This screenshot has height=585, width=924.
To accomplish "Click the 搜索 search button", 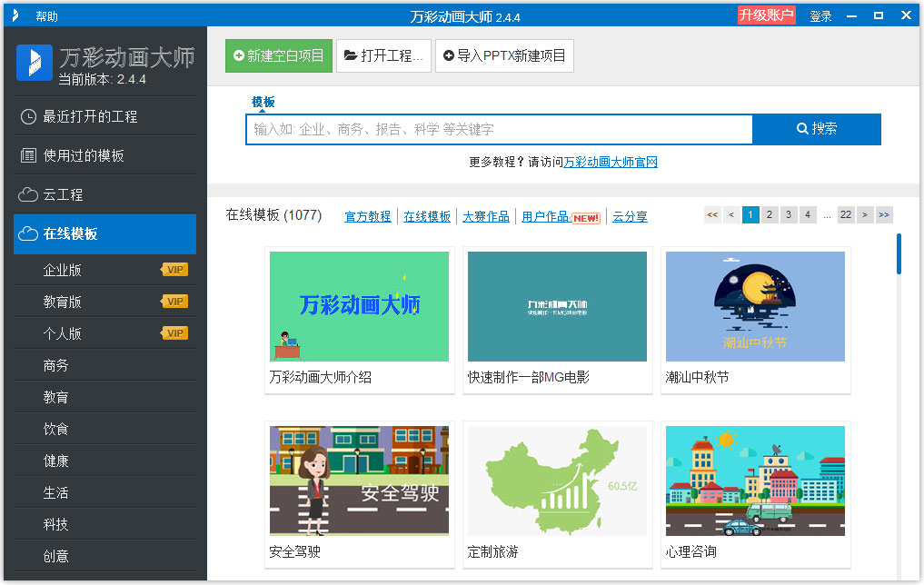I will coord(817,129).
